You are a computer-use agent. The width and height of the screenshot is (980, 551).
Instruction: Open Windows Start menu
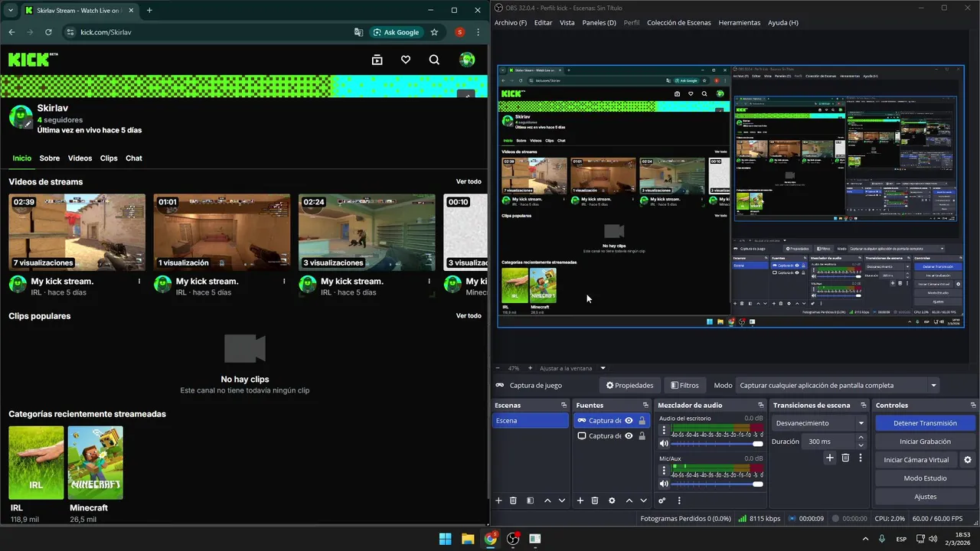445,539
